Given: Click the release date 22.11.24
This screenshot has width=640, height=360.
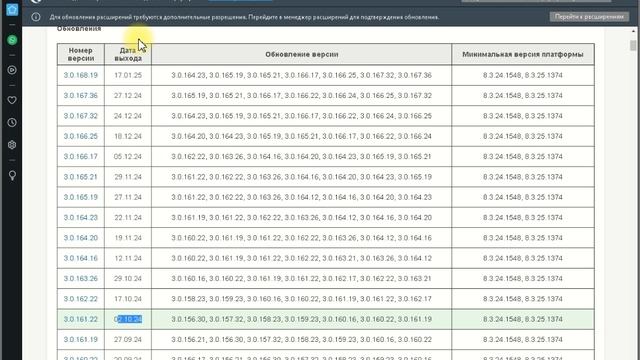Looking at the screenshot, I should tap(128, 218).
